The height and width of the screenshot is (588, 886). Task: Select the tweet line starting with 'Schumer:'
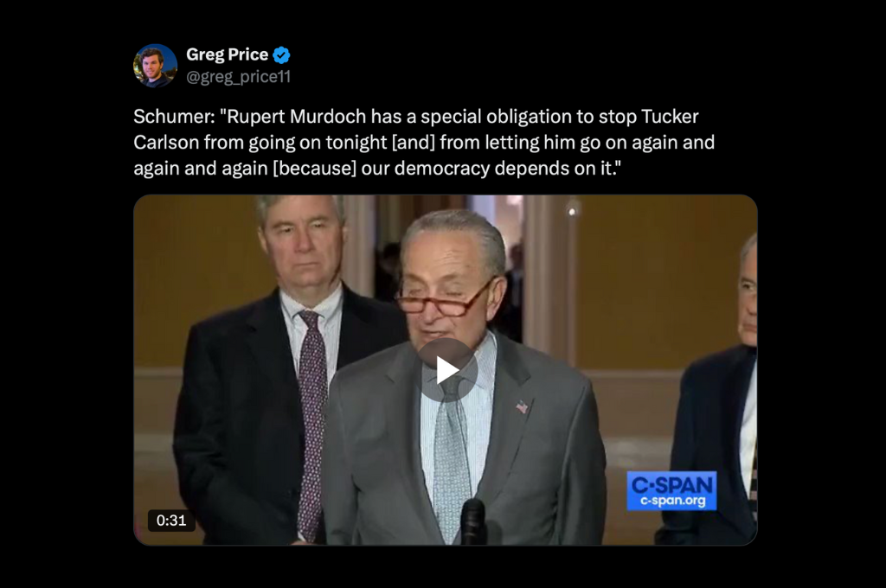click(416, 117)
